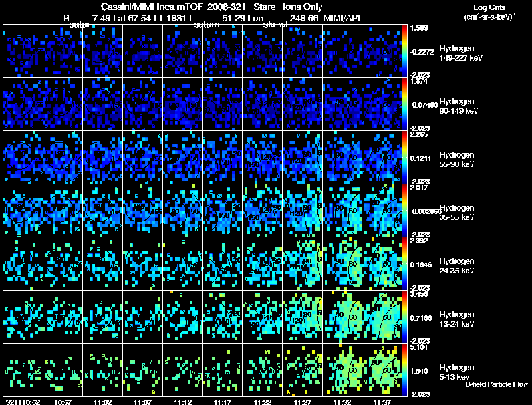Open the 5-13 keV panel at 11:32

(342, 370)
